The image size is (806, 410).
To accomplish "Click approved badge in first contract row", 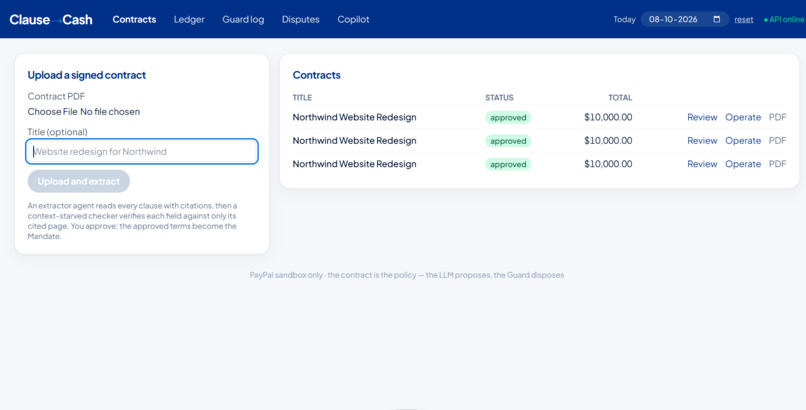I will [508, 118].
